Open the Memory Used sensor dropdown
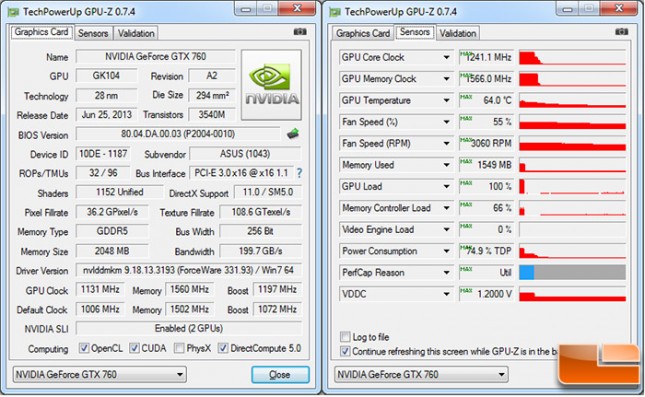 tap(446, 165)
